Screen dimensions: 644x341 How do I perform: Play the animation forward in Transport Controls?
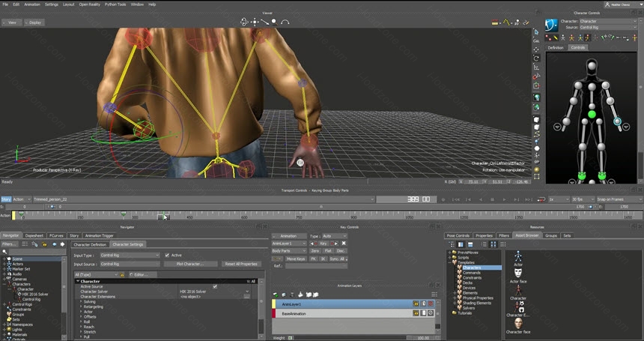pyautogui.click(x=505, y=199)
